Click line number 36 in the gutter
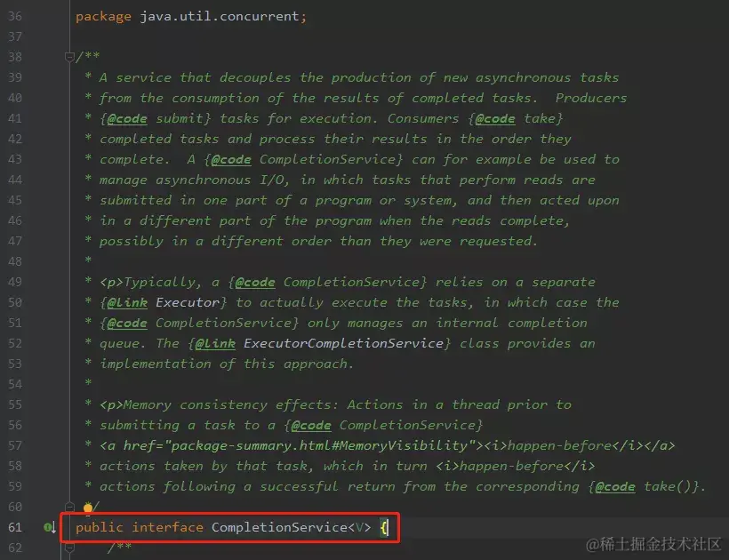This screenshot has width=729, height=560. 15,16
